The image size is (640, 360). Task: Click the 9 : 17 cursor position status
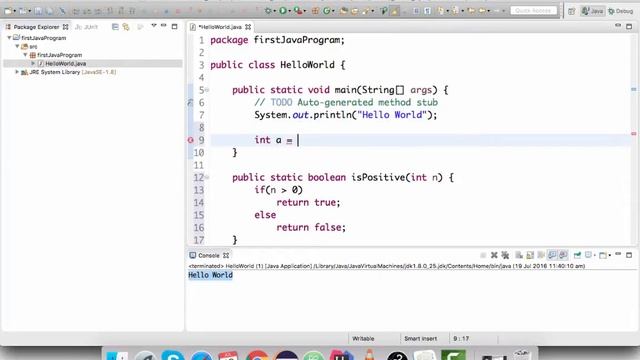coord(461,339)
